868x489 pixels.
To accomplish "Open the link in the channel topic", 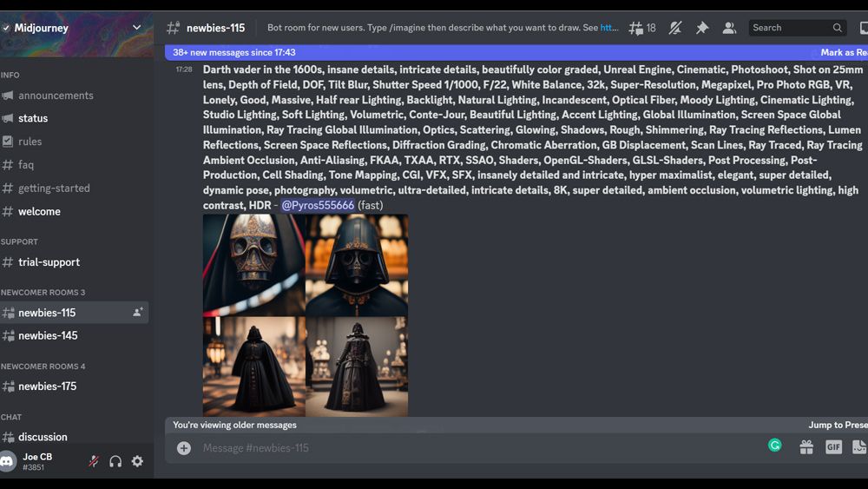I will point(609,28).
